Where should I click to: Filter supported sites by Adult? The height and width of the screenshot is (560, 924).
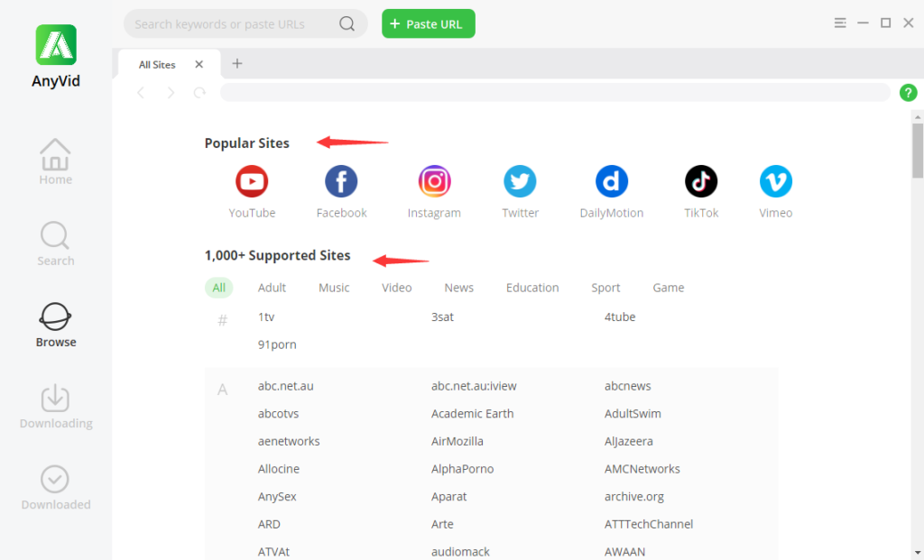(272, 288)
